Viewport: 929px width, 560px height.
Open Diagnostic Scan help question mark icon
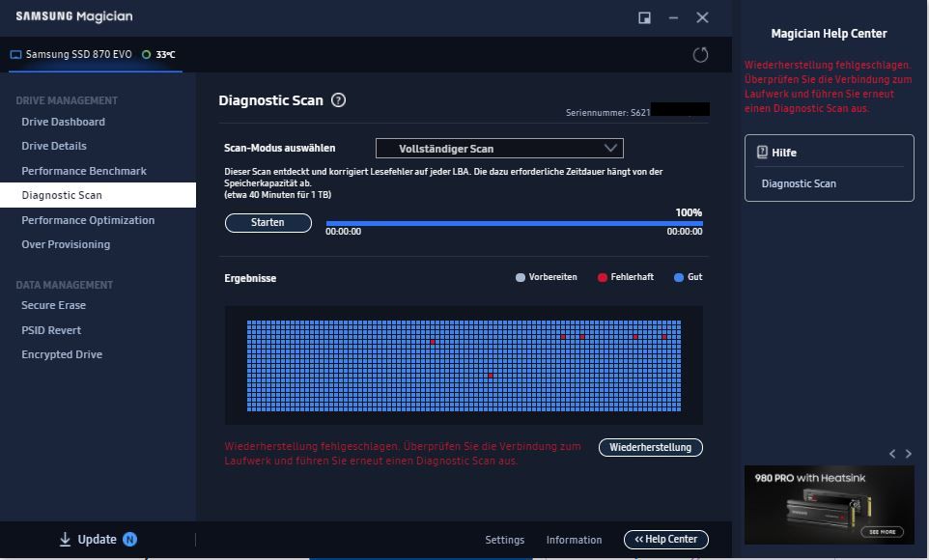coord(338,100)
